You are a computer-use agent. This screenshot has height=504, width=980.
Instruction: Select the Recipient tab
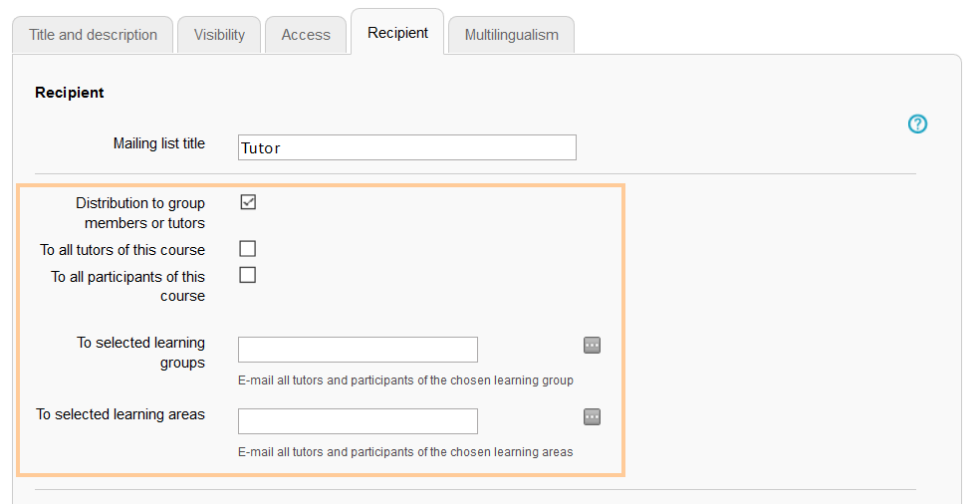[x=397, y=33]
